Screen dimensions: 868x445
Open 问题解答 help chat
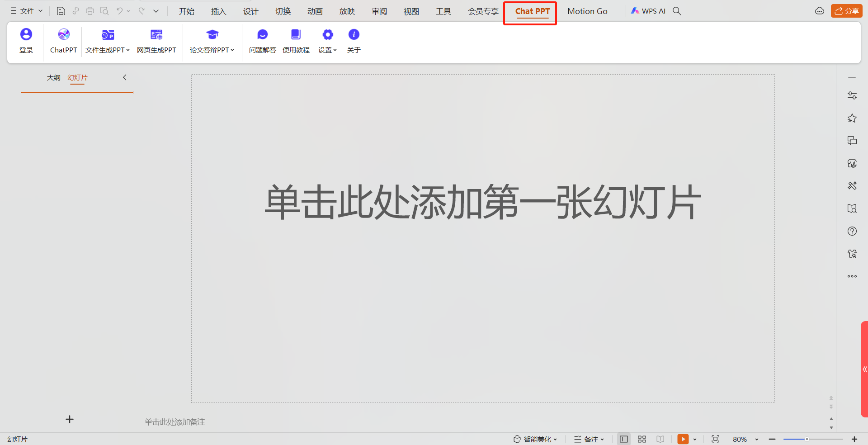(x=263, y=34)
